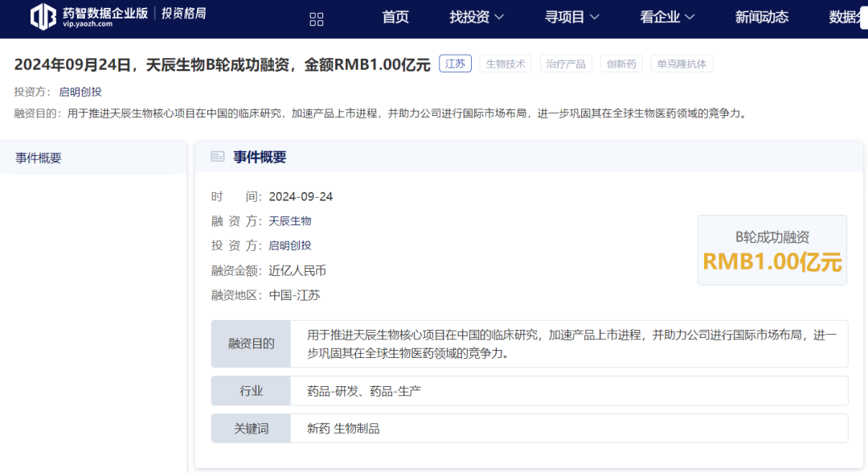This screenshot has width=868, height=473.
Task: Select the 治疗产品 tag
Action: click(566, 64)
